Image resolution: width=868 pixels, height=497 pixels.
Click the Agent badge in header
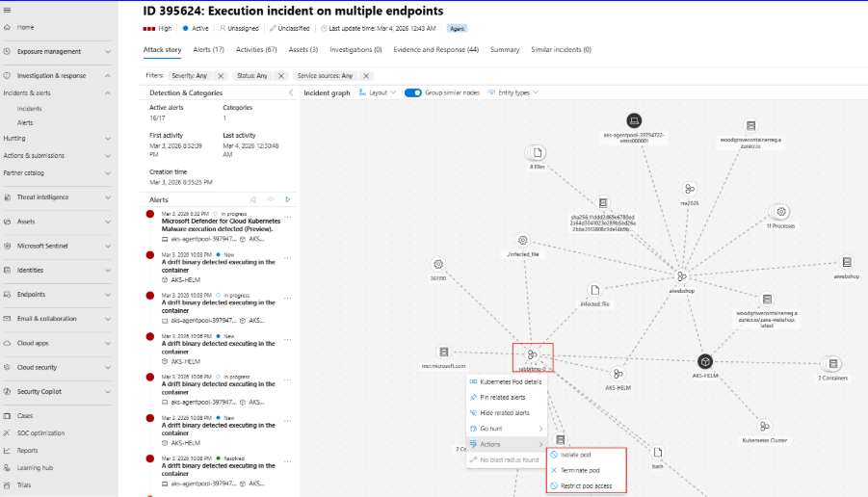458,29
